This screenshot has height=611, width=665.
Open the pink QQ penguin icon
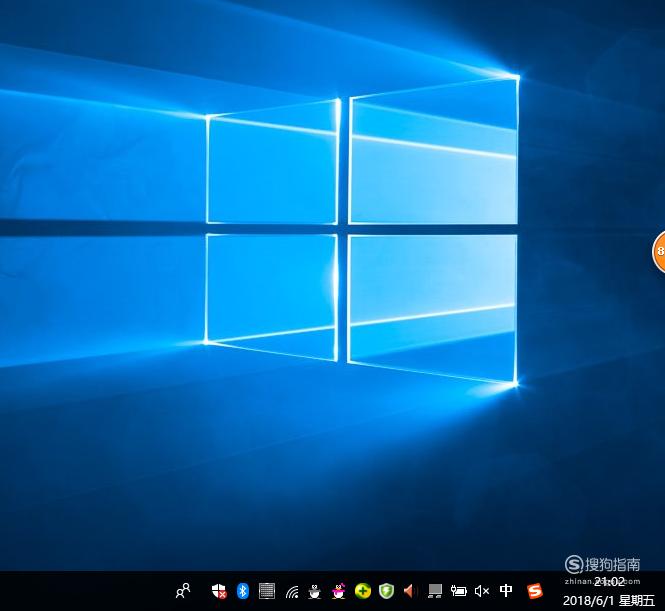[x=338, y=591]
